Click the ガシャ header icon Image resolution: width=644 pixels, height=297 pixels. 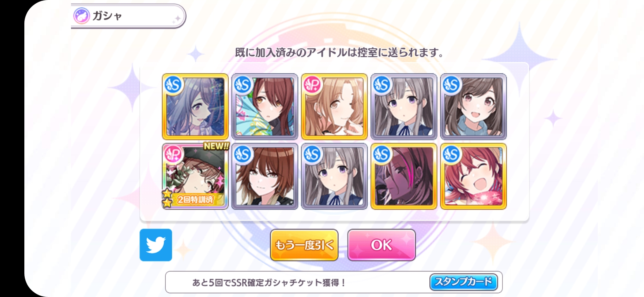pyautogui.click(x=82, y=16)
